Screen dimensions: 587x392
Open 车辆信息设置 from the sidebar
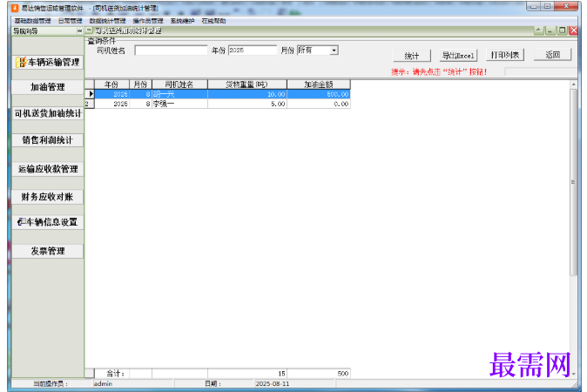(48, 222)
